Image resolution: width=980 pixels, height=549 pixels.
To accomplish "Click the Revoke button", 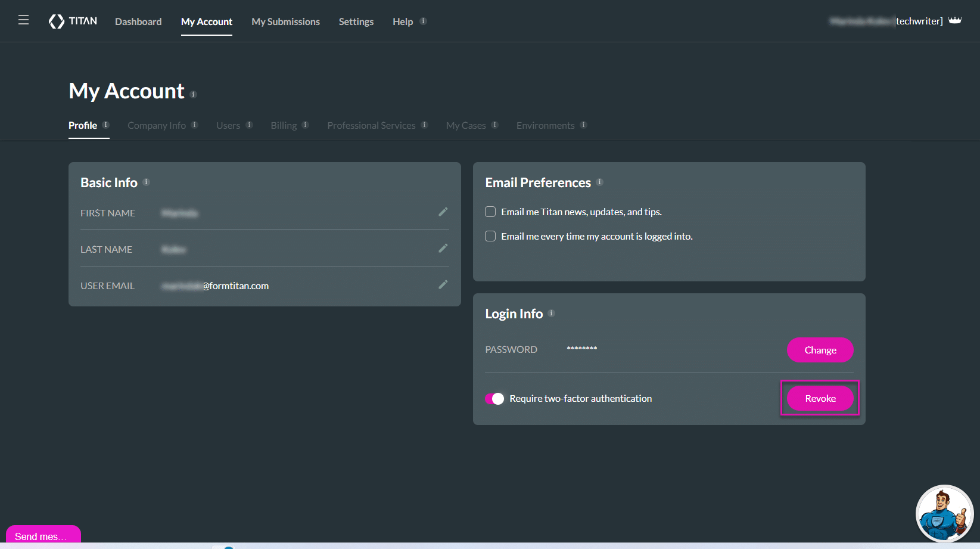I will [x=820, y=398].
